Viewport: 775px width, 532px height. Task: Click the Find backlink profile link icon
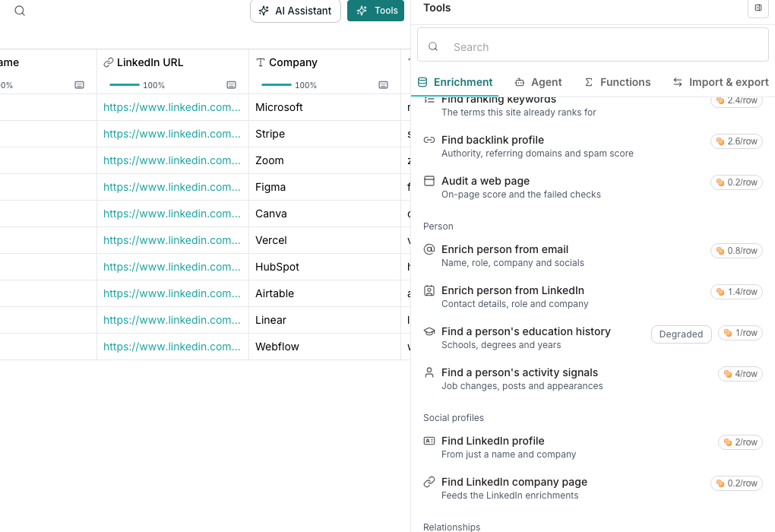(429, 140)
